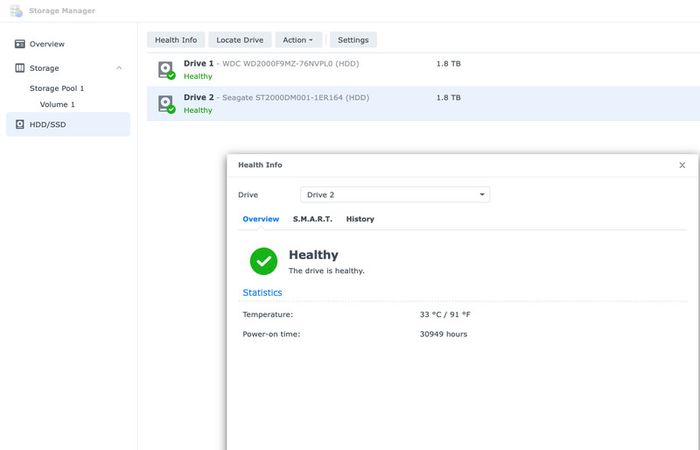Click the Temperature label
The width and height of the screenshot is (700, 450).
pyautogui.click(x=267, y=314)
